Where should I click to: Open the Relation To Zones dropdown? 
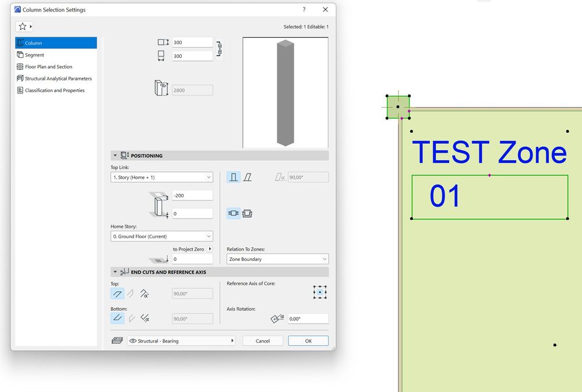click(278, 259)
